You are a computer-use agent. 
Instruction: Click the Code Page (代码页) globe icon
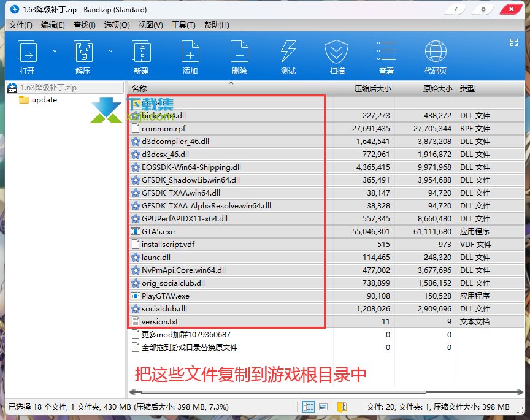[x=436, y=52]
